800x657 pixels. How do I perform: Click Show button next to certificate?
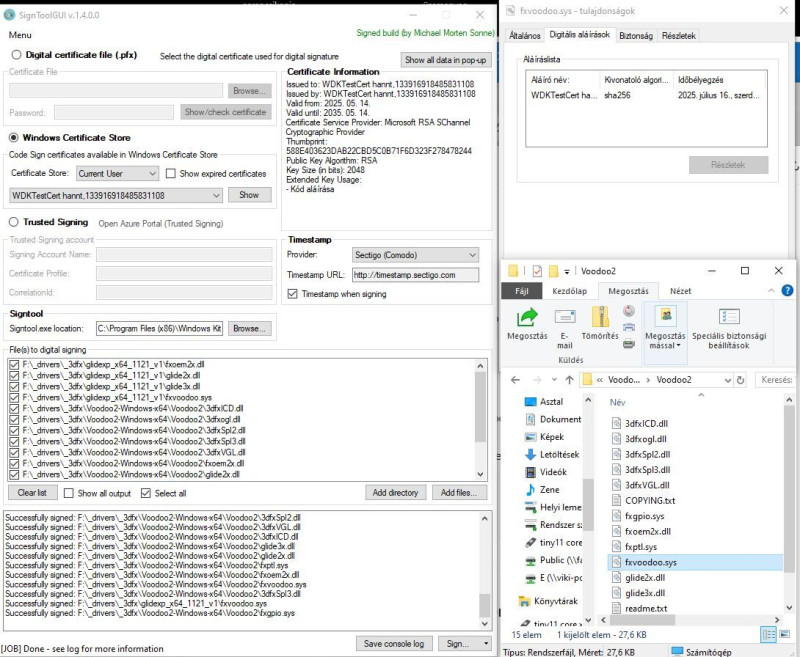[x=249, y=195]
